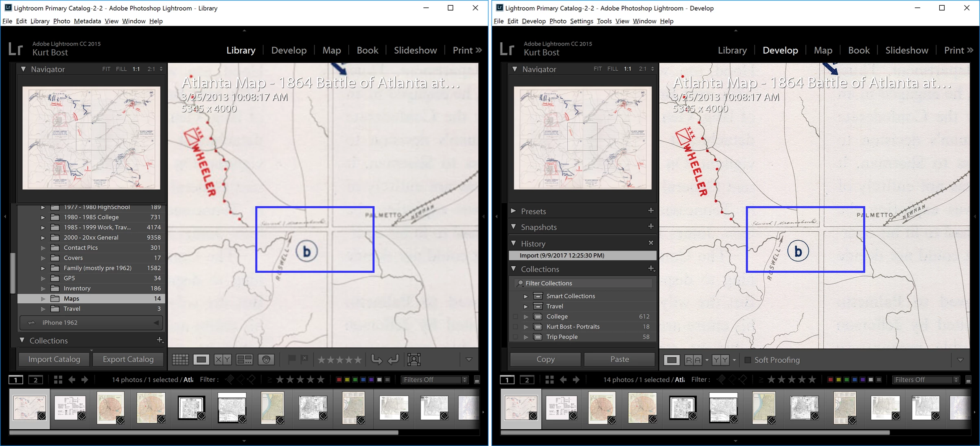Switch to Slideshow module in Develop window
This screenshot has height=446, width=980.
pos(907,50)
